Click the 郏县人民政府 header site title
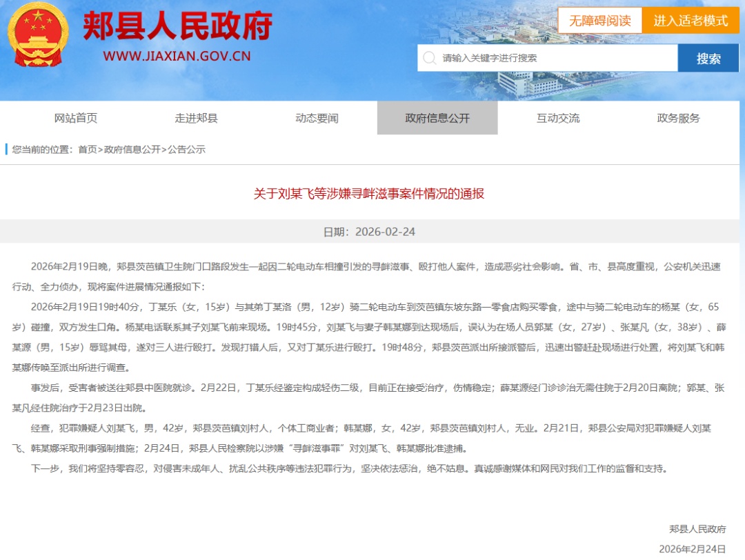The width and height of the screenshot is (745, 560). point(177,26)
